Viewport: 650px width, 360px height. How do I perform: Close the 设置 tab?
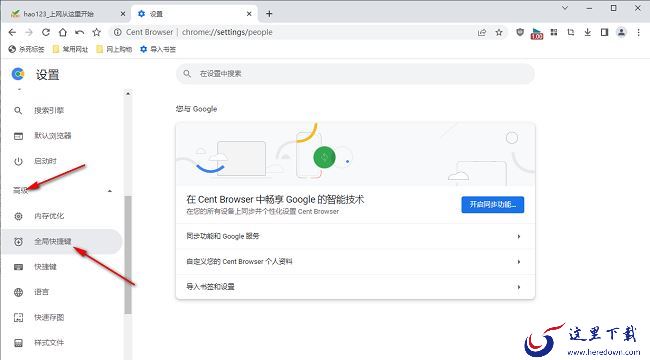(x=249, y=14)
